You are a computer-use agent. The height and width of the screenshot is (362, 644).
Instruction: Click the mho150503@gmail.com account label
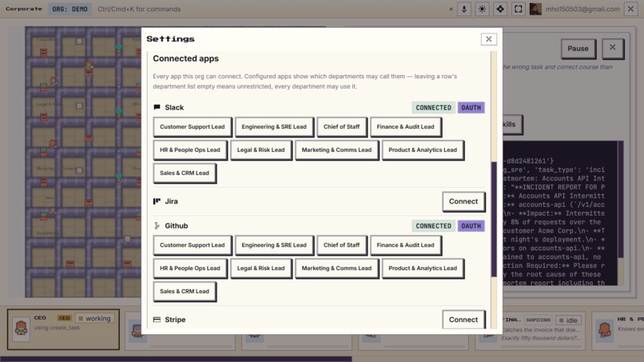click(x=582, y=9)
